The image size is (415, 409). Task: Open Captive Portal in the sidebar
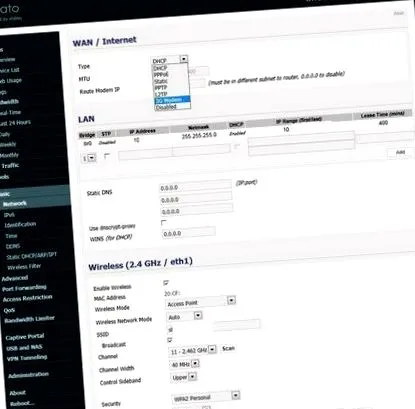25,337
